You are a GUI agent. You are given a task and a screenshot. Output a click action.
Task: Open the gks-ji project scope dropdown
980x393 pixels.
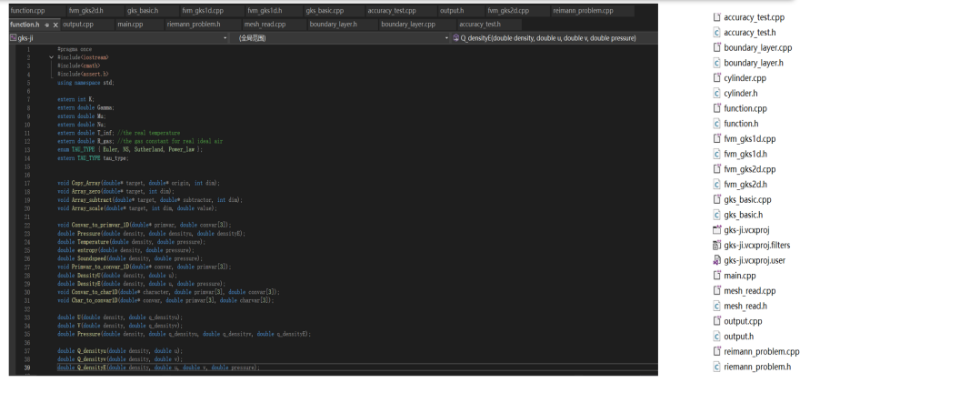click(x=118, y=38)
